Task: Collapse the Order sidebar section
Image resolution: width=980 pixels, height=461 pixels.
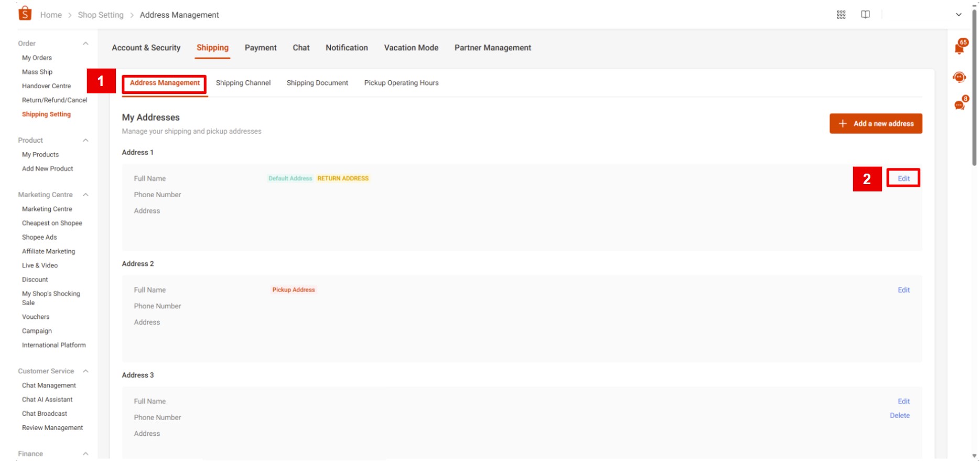Action: tap(85, 44)
